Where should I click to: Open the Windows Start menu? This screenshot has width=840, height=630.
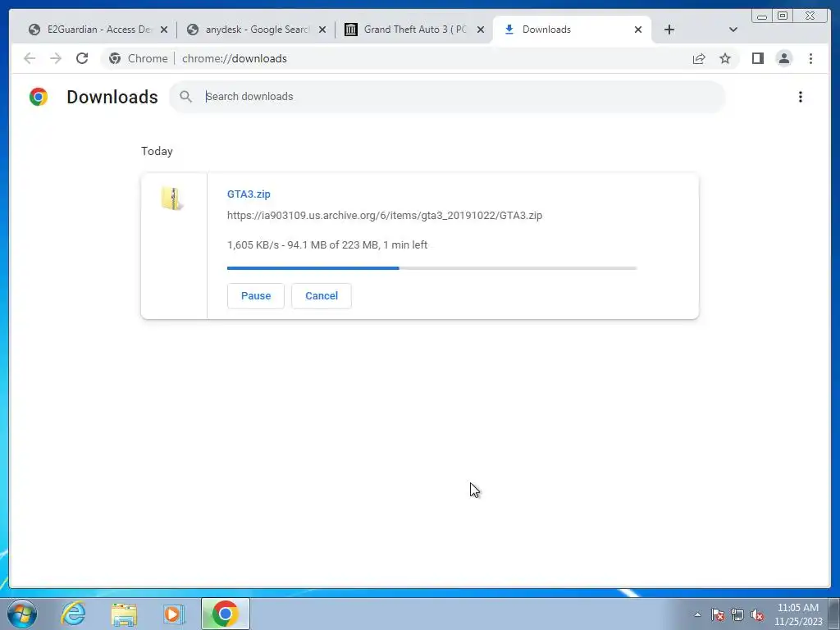pos(22,614)
